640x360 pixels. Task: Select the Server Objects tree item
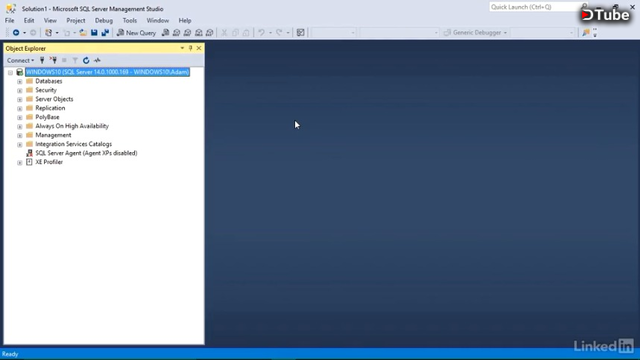54,99
